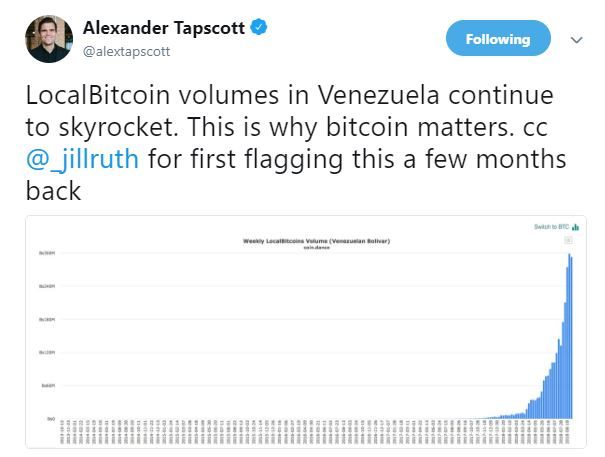Click Alexander Tapscott's profile avatar
This screenshot has height=457, width=605.
[x=48, y=39]
